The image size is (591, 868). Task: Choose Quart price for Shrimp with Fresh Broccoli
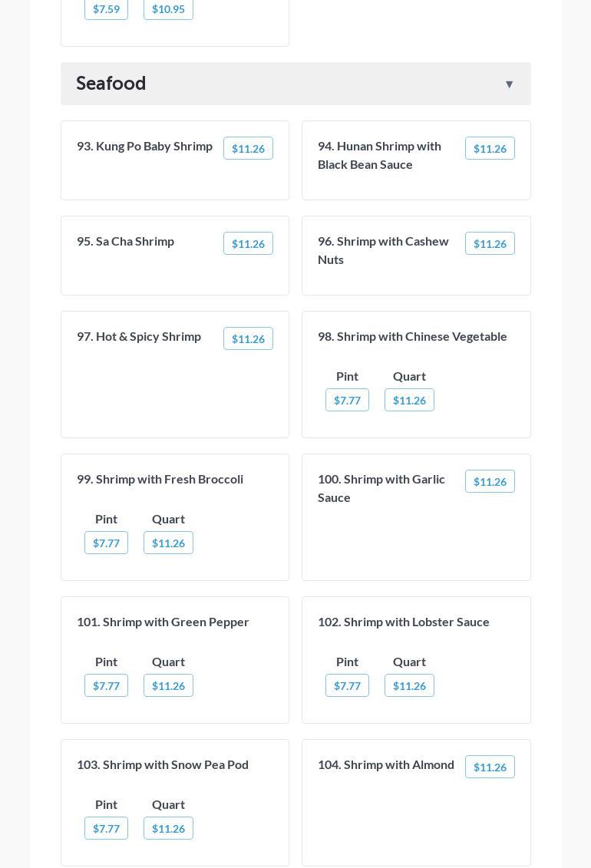pos(168,543)
